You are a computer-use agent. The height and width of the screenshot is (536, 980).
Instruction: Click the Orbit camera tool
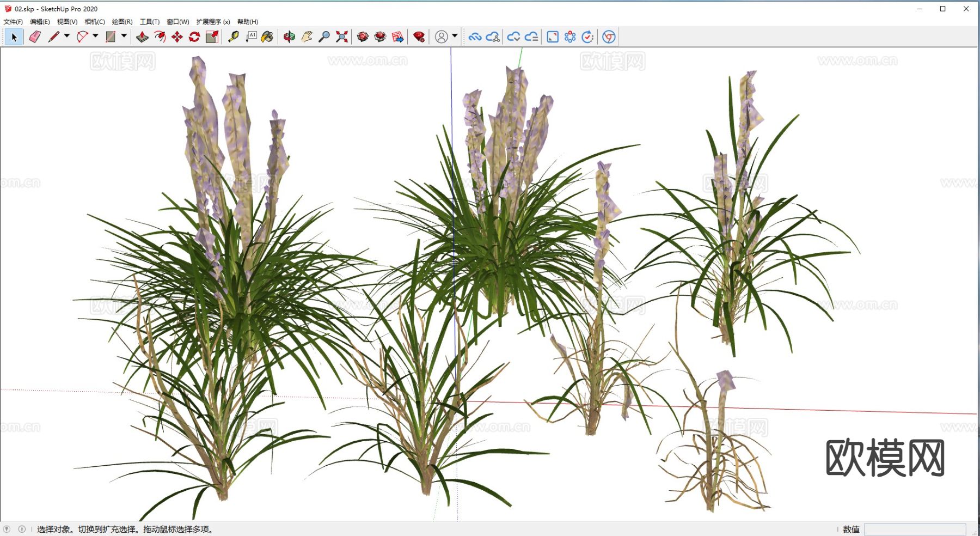pos(289,37)
